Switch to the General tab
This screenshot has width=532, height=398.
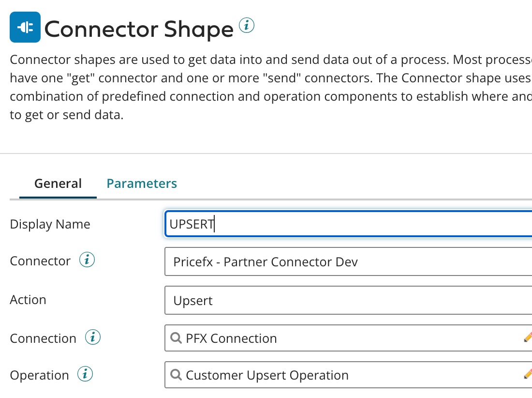click(58, 184)
